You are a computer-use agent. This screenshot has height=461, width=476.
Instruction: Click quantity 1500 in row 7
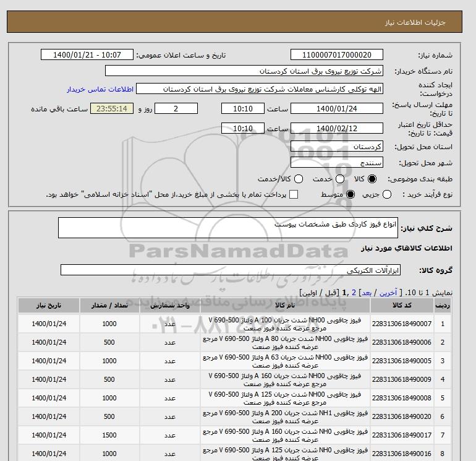[x=109, y=435]
